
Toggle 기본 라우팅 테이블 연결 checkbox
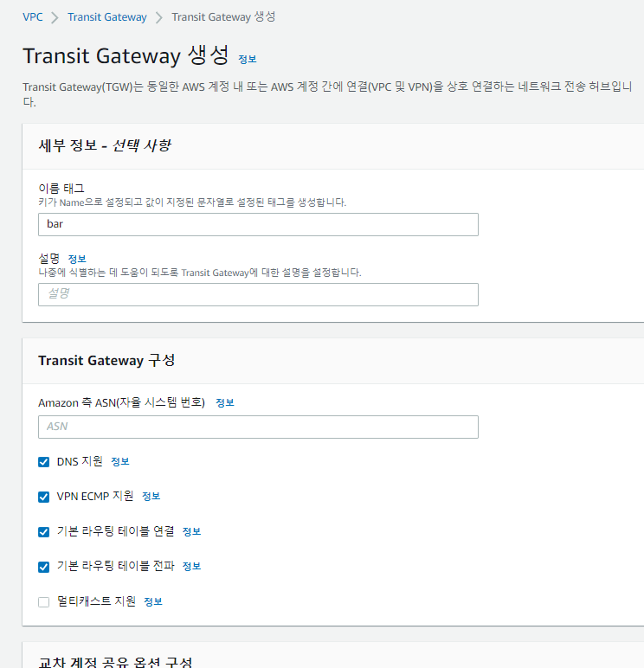pos(44,531)
